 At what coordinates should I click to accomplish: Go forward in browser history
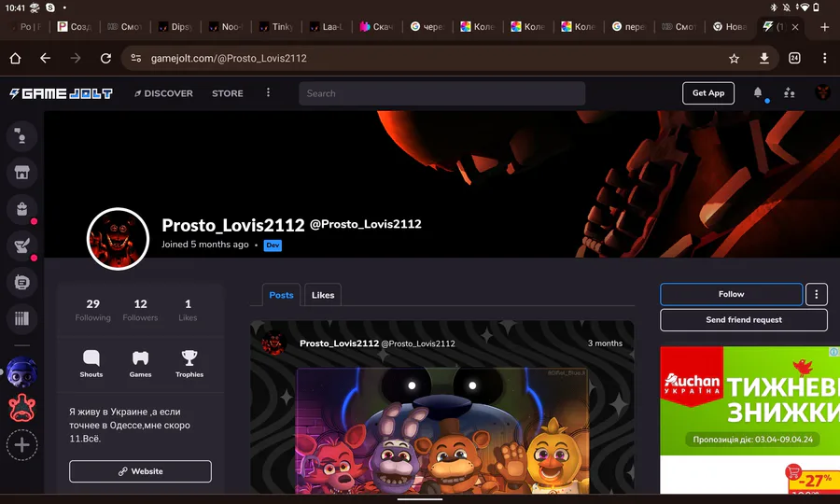pyautogui.click(x=76, y=59)
